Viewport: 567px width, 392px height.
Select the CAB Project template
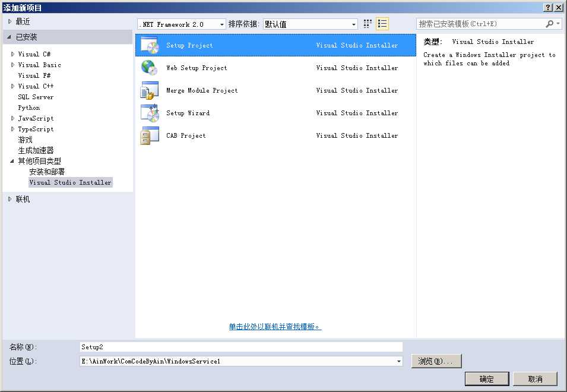point(275,135)
